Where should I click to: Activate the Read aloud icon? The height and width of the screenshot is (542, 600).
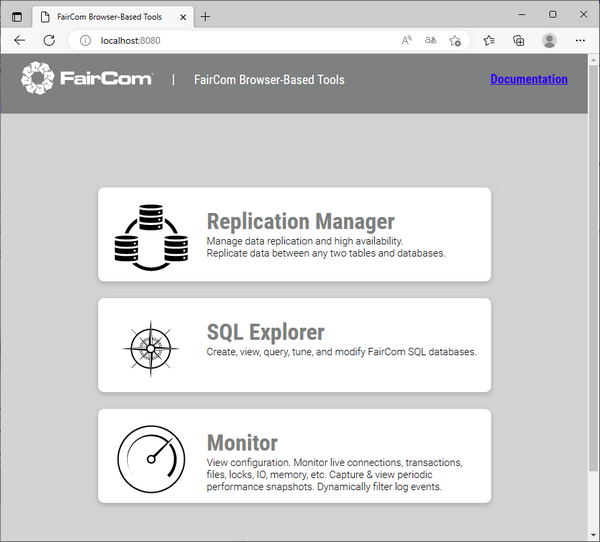(406, 40)
